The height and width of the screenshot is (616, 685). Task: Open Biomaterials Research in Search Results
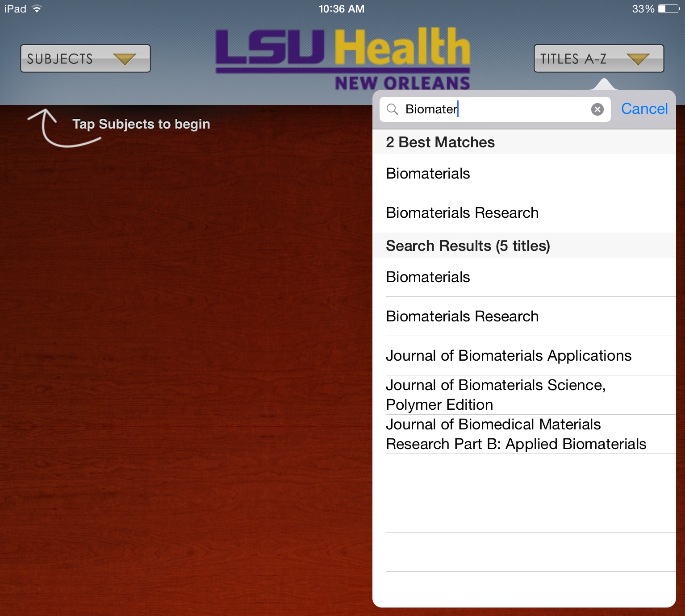click(524, 316)
